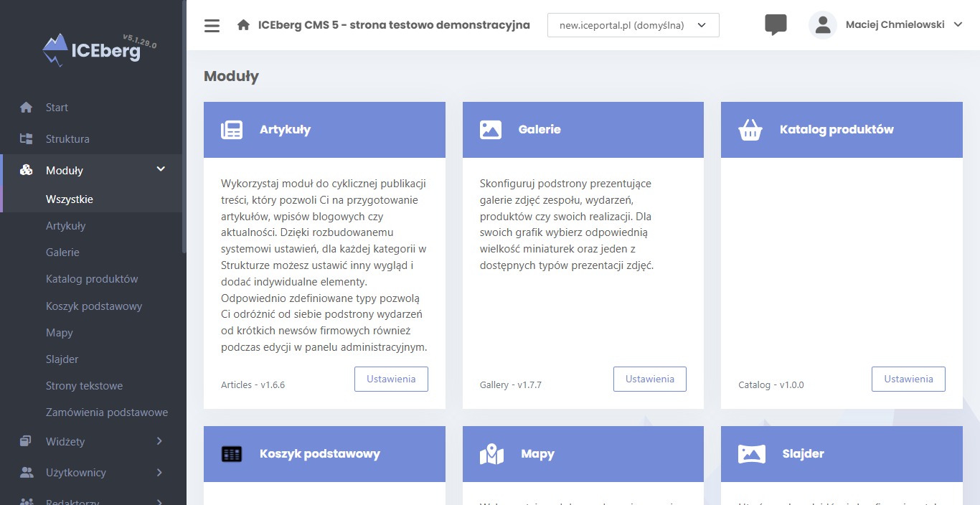
Task: Click the Artykuły newspaper card icon
Action: (x=232, y=130)
